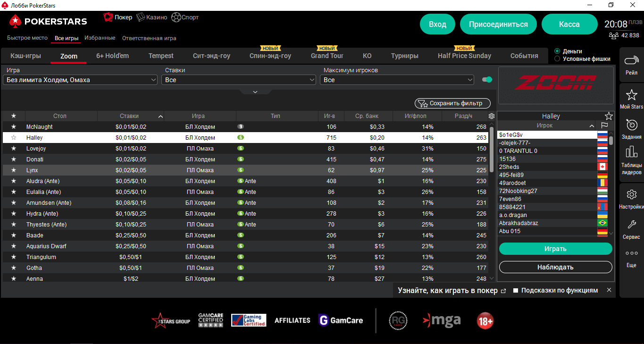Check the Подсказки по функциям checkbox

(516, 291)
